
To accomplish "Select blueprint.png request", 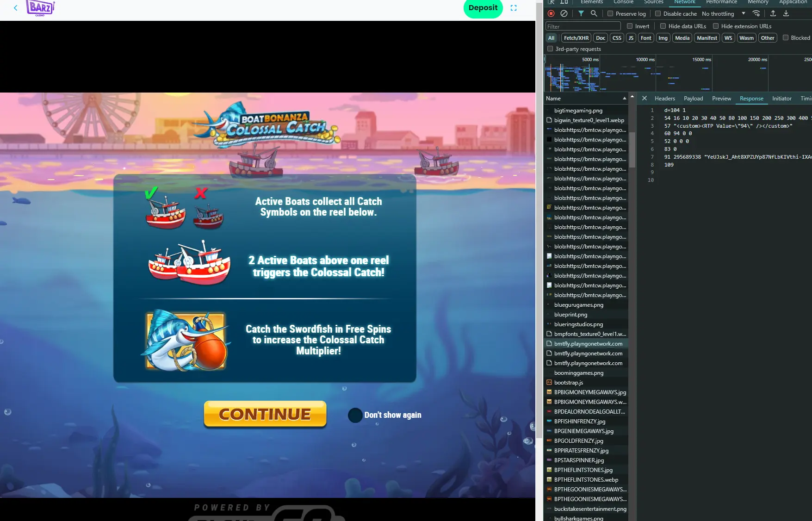I will [586, 315].
